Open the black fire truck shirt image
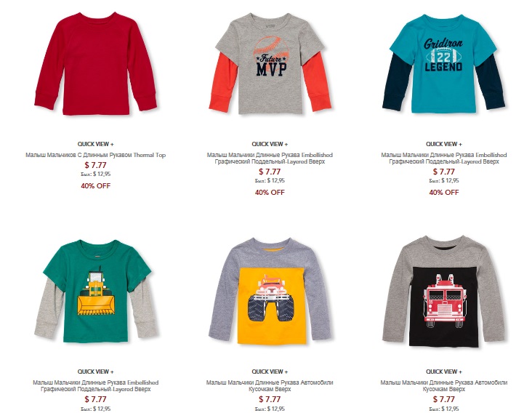This screenshot has height=413, width=532. pyautogui.click(x=444, y=291)
